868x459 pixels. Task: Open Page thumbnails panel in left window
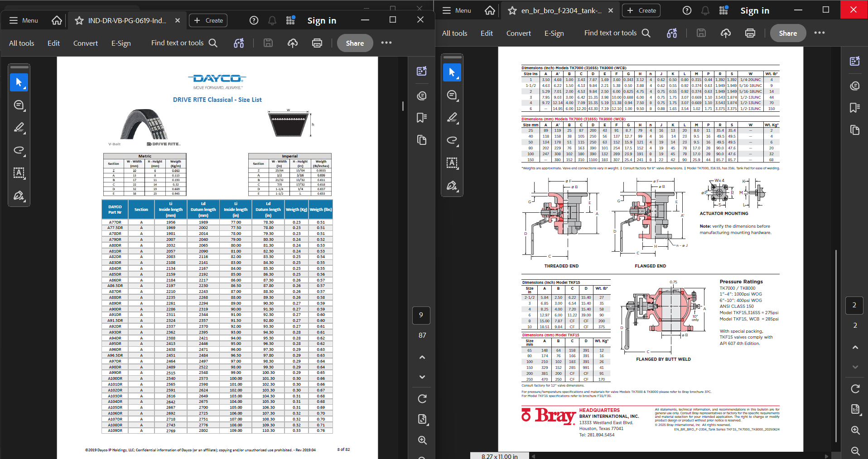pyautogui.click(x=422, y=140)
